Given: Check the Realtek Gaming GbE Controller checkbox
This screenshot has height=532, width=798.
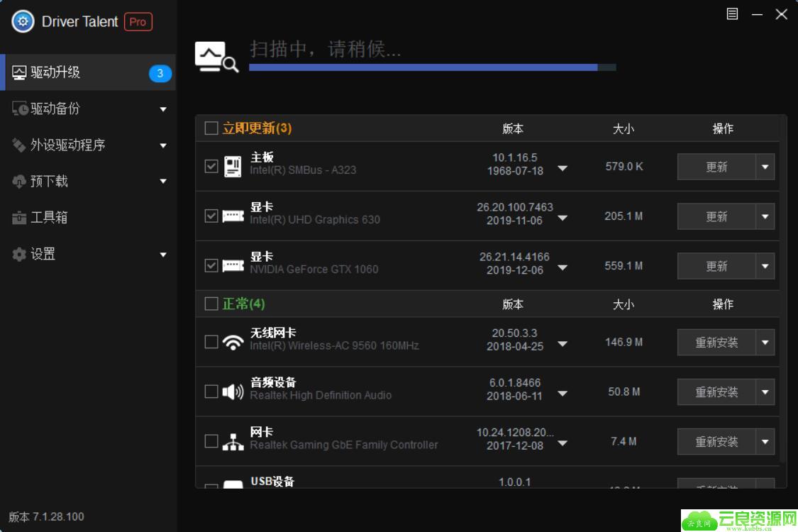Looking at the screenshot, I should click(x=211, y=441).
